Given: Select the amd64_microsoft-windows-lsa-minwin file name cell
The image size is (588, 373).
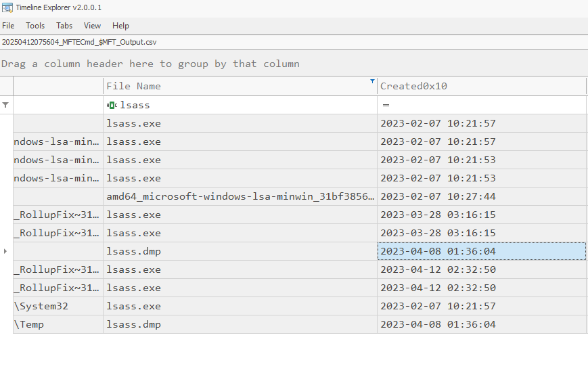Looking at the screenshot, I should pyautogui.click(x=240, y=196).
